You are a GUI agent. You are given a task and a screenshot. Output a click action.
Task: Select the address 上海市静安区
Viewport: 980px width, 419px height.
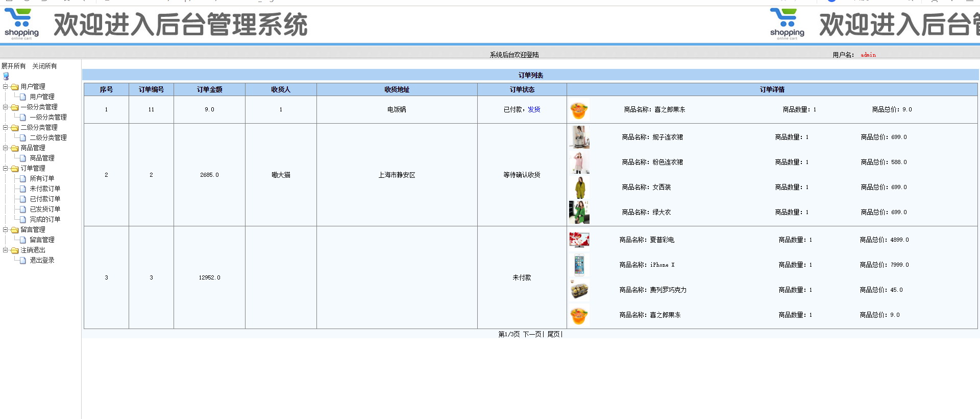click(x=397, y=175)
